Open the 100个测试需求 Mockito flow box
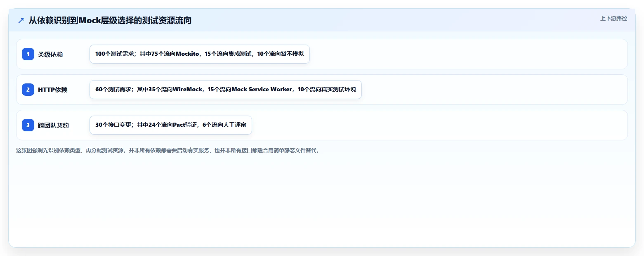Screen dimensions: 644x256 200,54
